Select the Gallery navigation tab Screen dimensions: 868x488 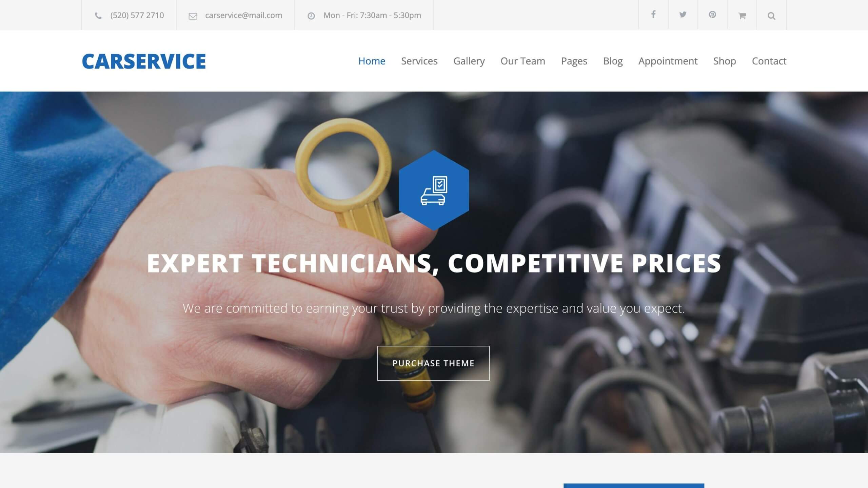[x=469, y=61]
